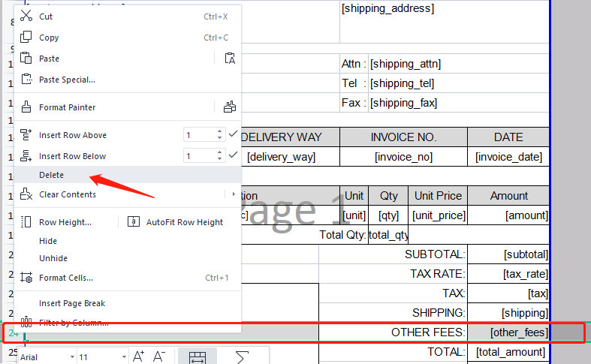Click Insert Page Break option
591x364 pixels.
click(72, 303)
